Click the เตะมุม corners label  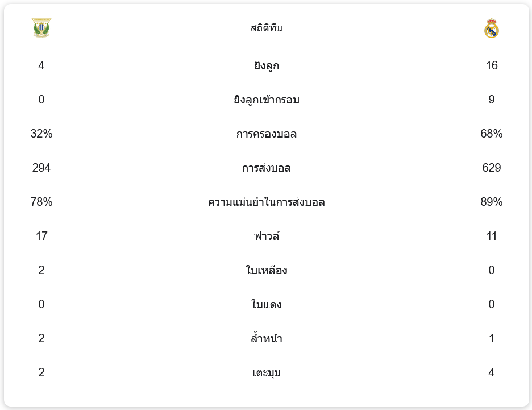click(x=266, y=373)
